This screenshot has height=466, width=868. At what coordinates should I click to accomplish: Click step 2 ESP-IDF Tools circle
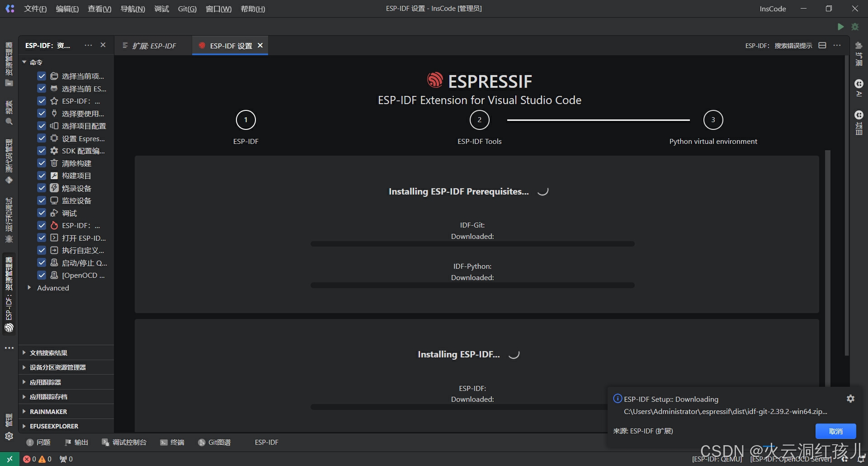click(x=479, y=120)
